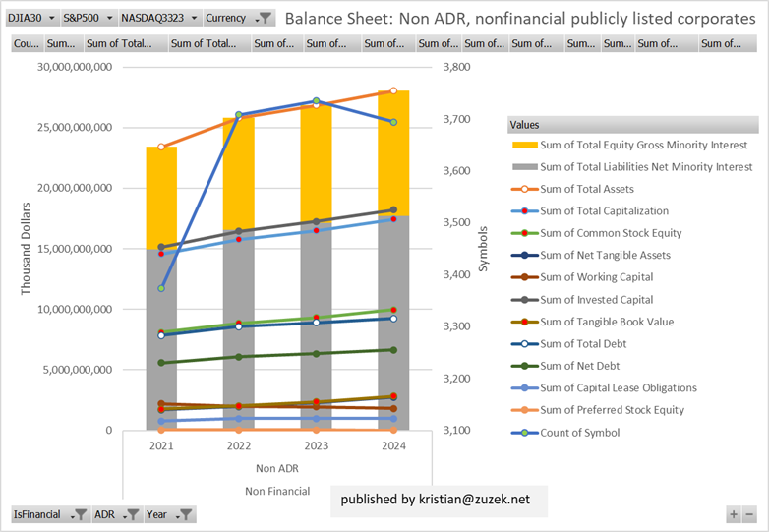
Task: Expand entire field with plus button
Action: coord(733,514)
